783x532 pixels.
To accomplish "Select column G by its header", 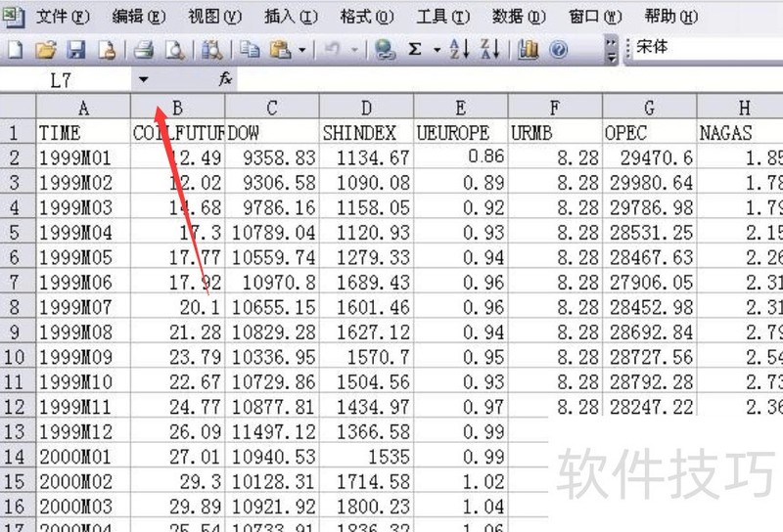I will tap(650, 107).
